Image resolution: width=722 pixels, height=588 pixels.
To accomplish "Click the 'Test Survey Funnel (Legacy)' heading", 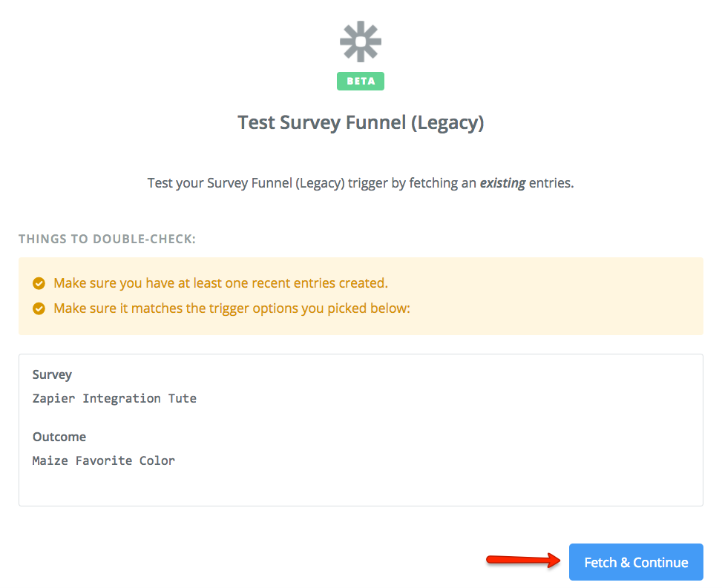I will pyautogui.click(x=361, y=122).
